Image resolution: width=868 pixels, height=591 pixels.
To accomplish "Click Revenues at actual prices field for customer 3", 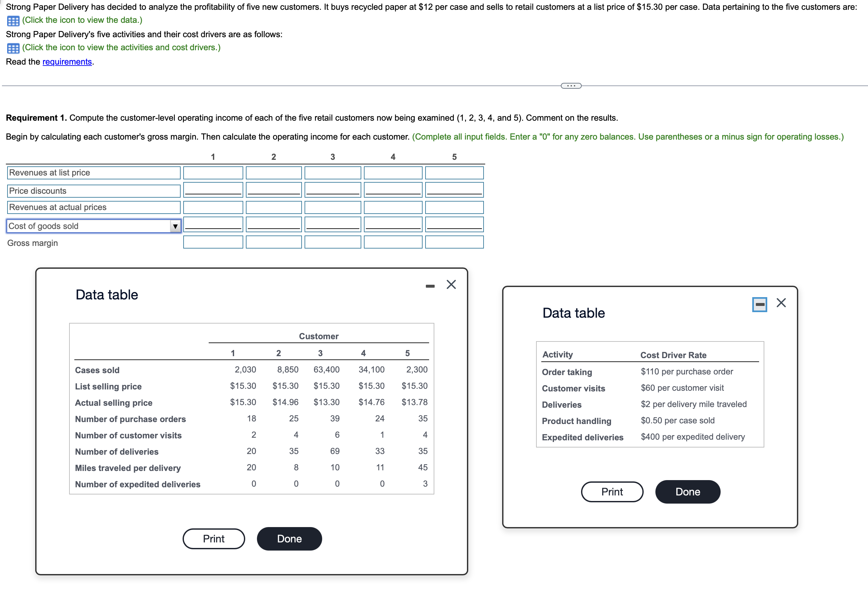I will [332, 207].
